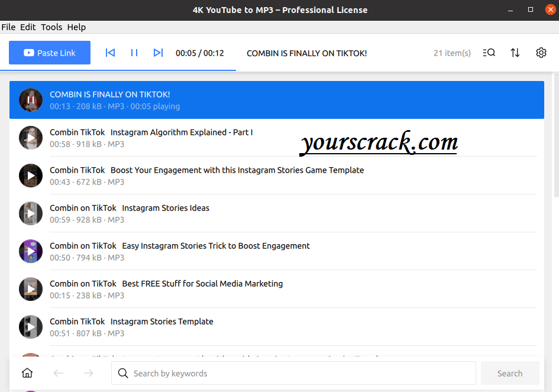Go to browser home icon

point(27,373)
